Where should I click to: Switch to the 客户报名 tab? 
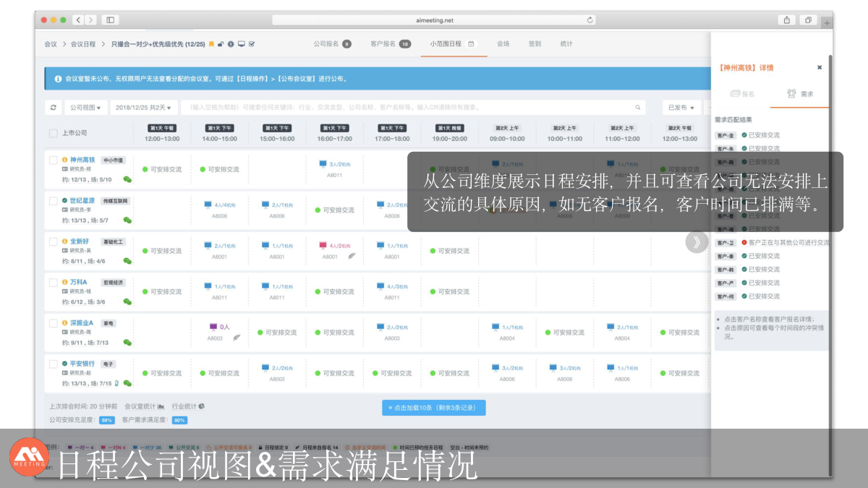[x=389, y=44]
